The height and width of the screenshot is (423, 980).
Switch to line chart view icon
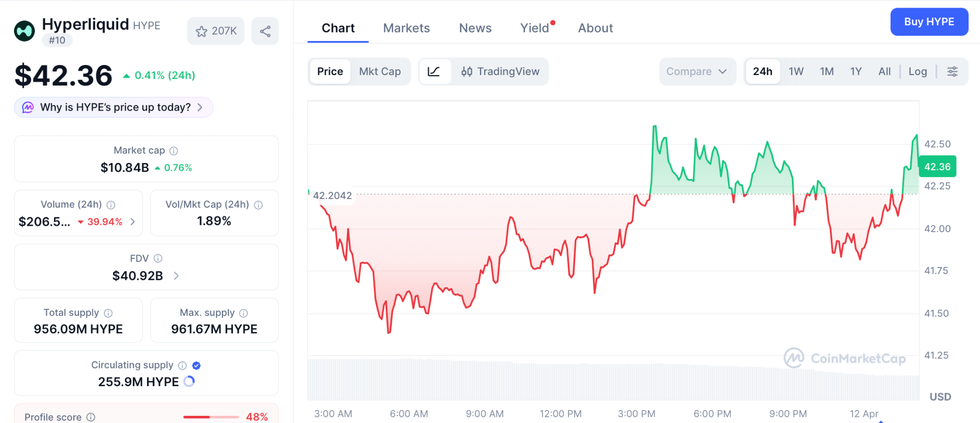pos(434,72)
